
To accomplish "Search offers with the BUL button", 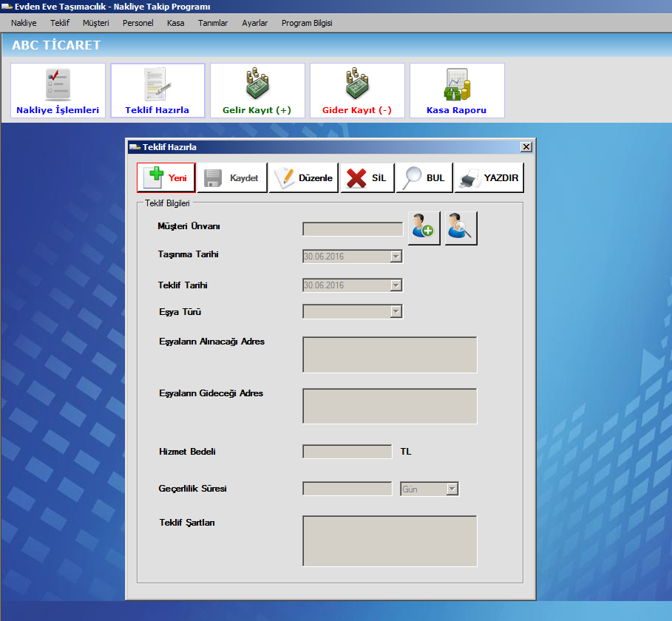I will (424, 177).
